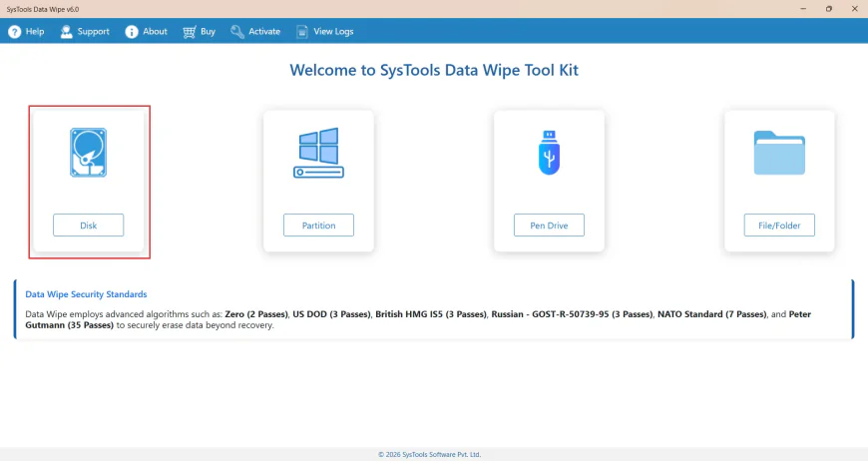Open the Buy menu label
This screenshot has width=868, height=461.
point(209,32)
